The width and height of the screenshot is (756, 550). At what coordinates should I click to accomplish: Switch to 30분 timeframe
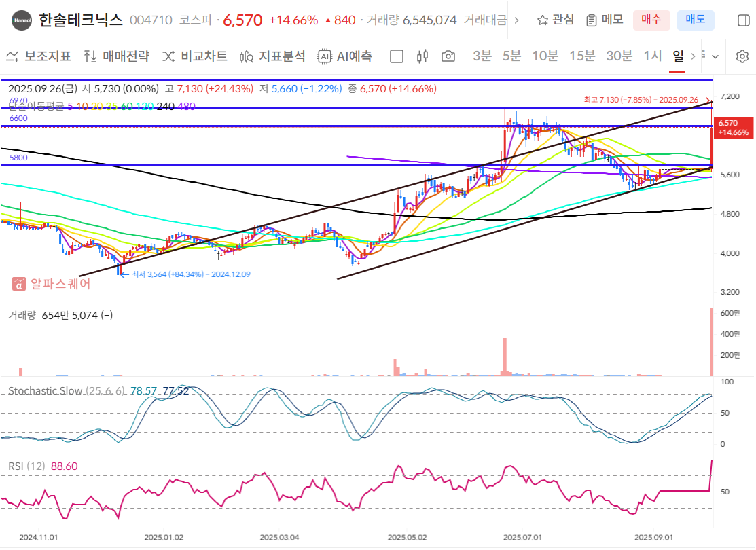click(x=619, y=56)
